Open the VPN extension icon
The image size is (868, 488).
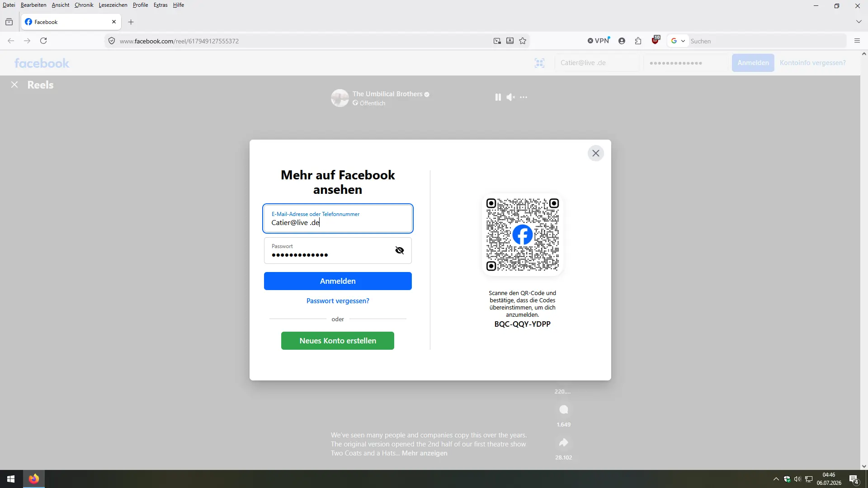(x=599, y=41)
